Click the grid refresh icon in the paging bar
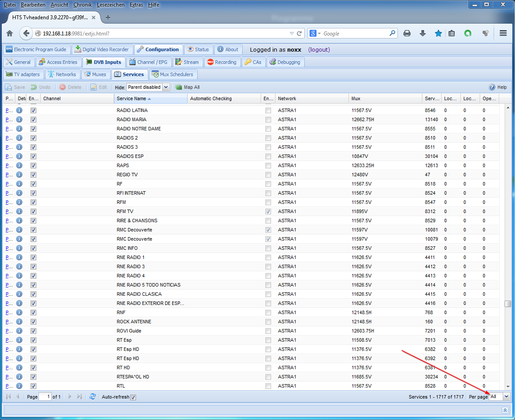 (93, 397)
